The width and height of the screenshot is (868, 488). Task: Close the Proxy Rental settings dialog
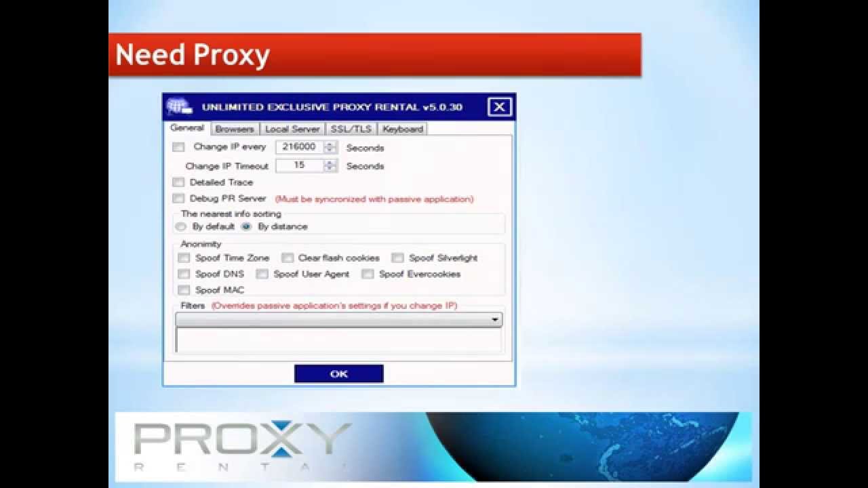[500, 106]
